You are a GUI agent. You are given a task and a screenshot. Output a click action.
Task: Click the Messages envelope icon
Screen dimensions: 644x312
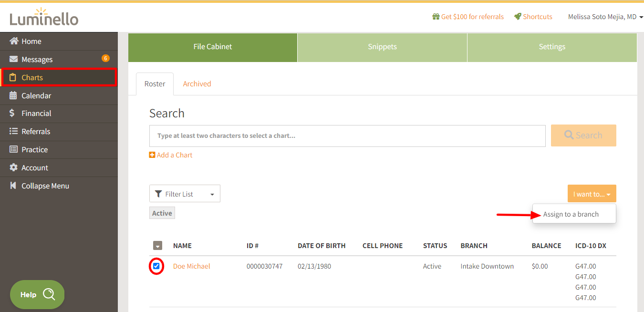(14, 59)
